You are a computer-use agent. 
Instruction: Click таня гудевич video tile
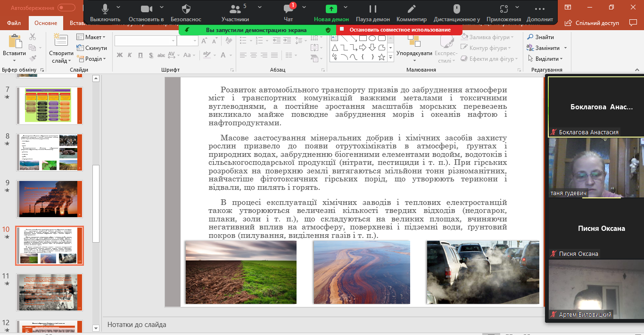tap(595, 168)
